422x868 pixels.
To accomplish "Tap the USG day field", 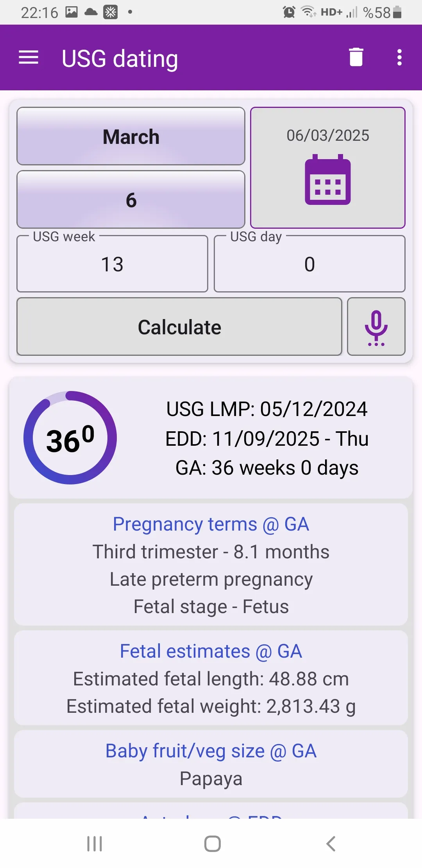I will click(309, 264).
